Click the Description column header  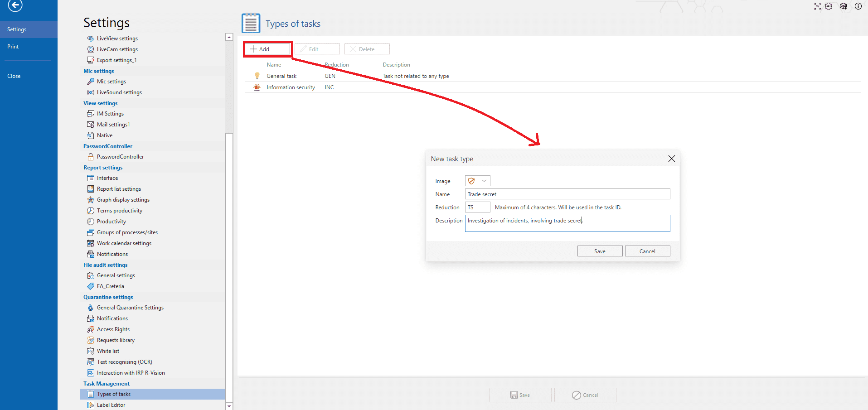[396, 65]
